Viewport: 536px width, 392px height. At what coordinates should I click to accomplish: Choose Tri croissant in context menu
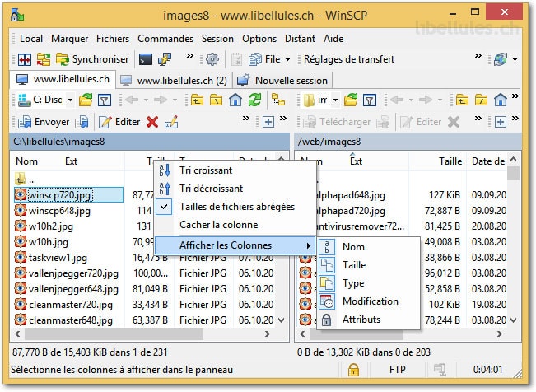coord(235,170)
